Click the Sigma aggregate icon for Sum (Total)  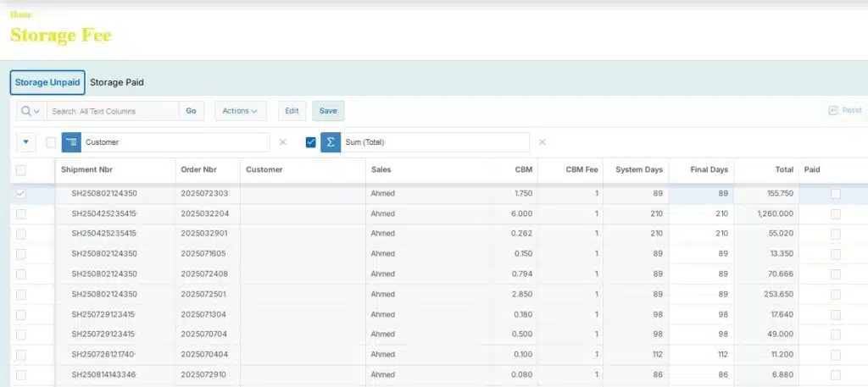pyautogui.click(x=331, y=142)
